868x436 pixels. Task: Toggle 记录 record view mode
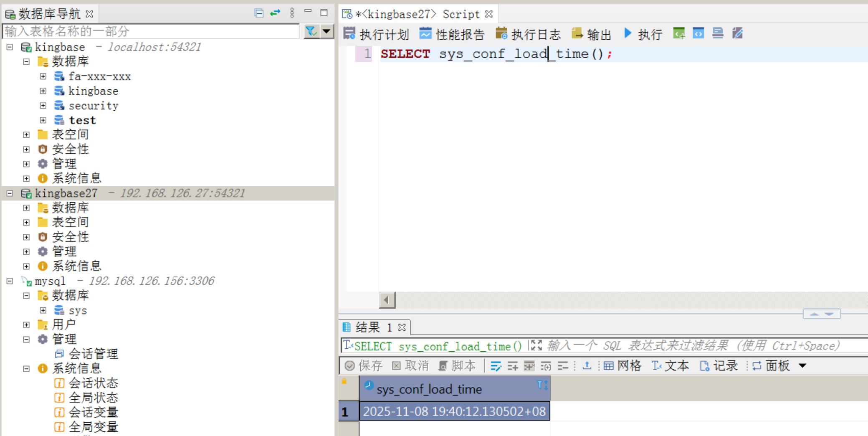click(719, 366)
